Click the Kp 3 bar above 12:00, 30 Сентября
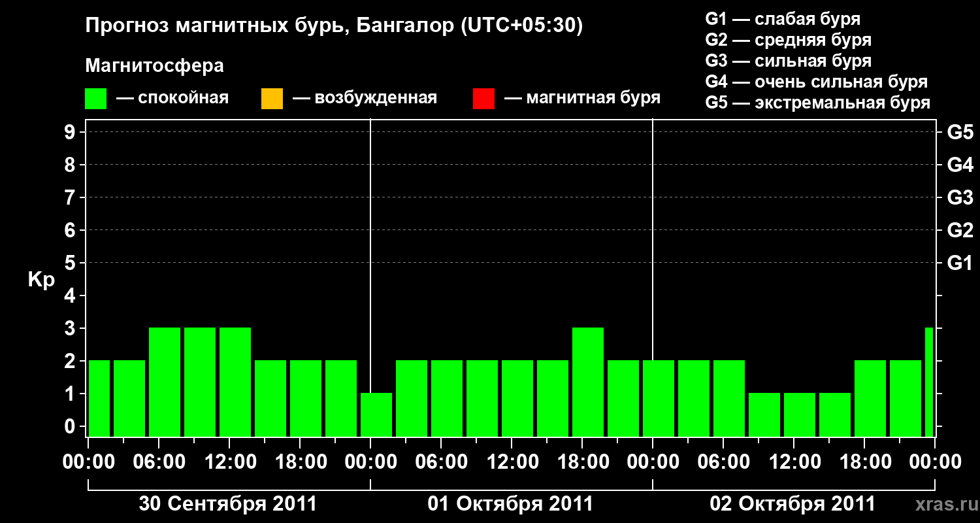Image resolution: width=980 pixels, height=523 pixels. tap(235, 382)
